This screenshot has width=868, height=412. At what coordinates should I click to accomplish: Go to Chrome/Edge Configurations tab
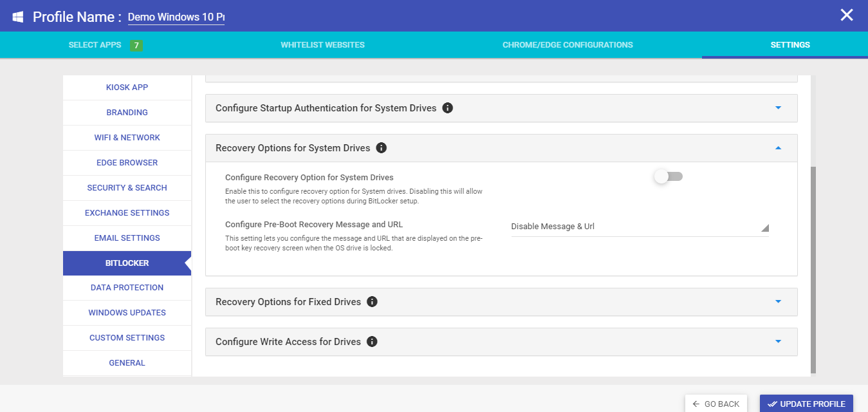(x=568, y=45)
